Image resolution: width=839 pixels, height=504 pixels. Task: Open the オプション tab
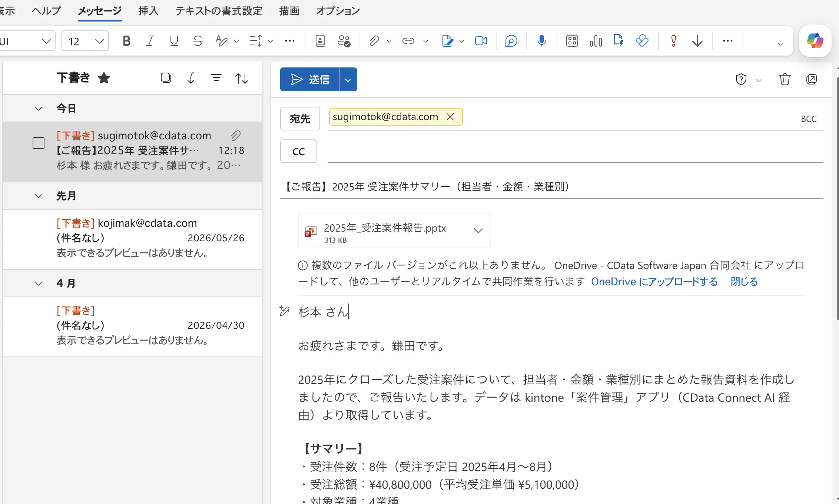(338, 11)
